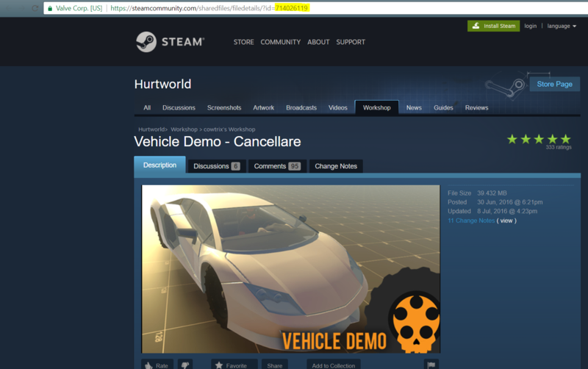Viewport: 588px width, 369px height.
Task: Open the STORE menu
Action: pos(244,42)
